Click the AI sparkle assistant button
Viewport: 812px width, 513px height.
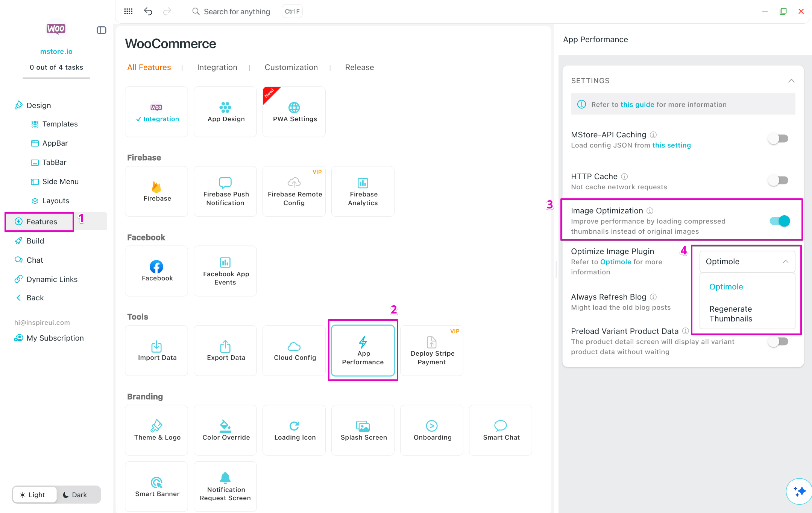799,491
